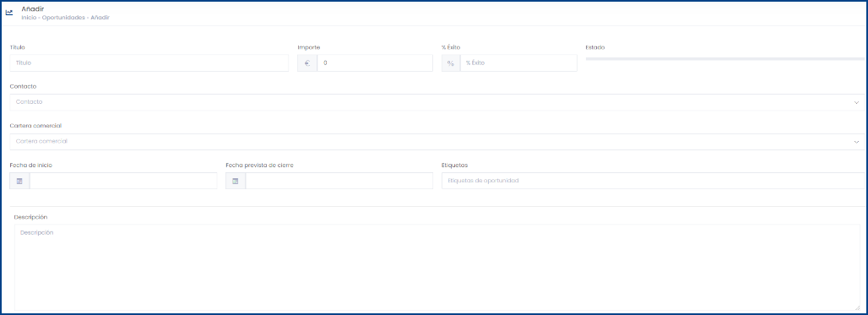The image size is (868, 315).
Task: Expand the Contacto dropdown arrow
Action: coord(856,102)
